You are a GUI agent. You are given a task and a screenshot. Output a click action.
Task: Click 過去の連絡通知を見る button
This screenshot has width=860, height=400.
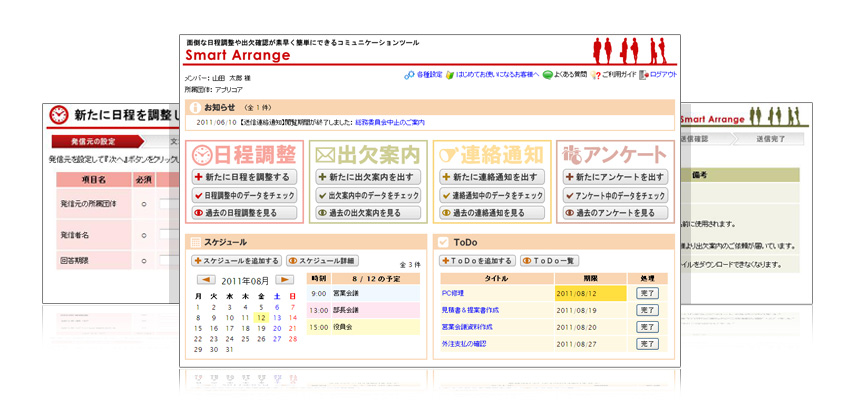492,213
